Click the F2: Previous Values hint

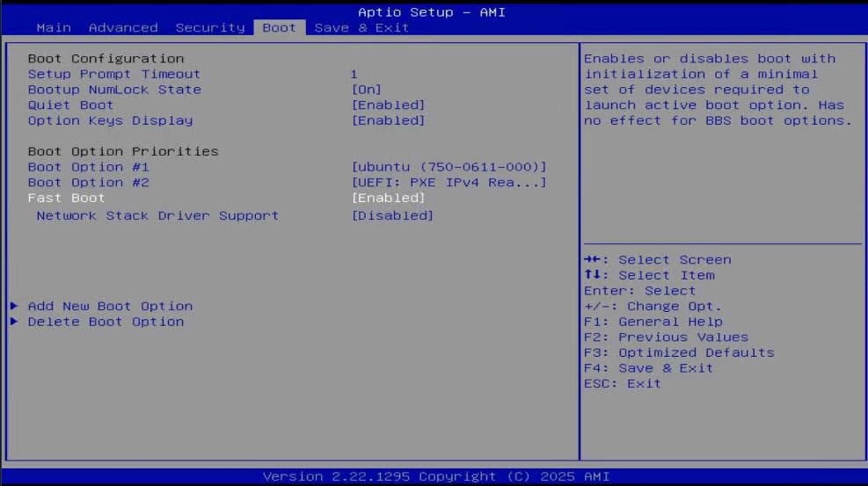(666, 337)
